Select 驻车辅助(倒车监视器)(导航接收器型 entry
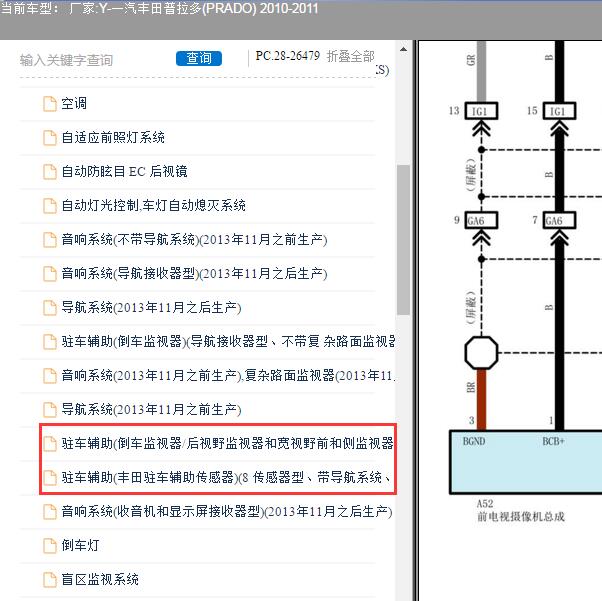602x601 pixels. pos(228,341)
